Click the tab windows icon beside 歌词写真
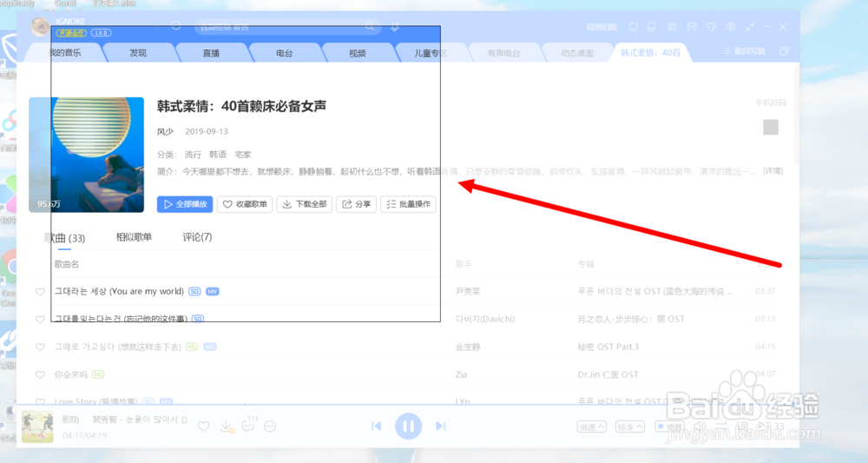This screenshot has height=463, width=868. click(x=784, y=51)
